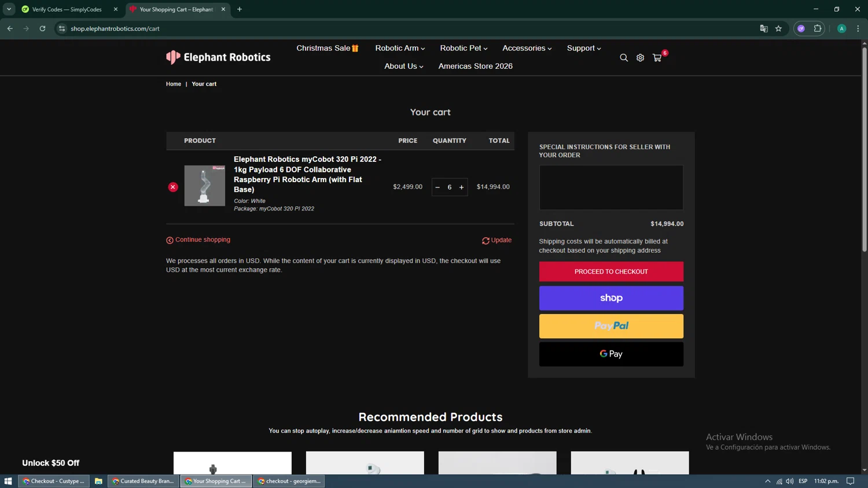Open checkout - georgiem taskbar window
Image resolution: width=868 pixels, height=488 pixels.
coord(289,481)
